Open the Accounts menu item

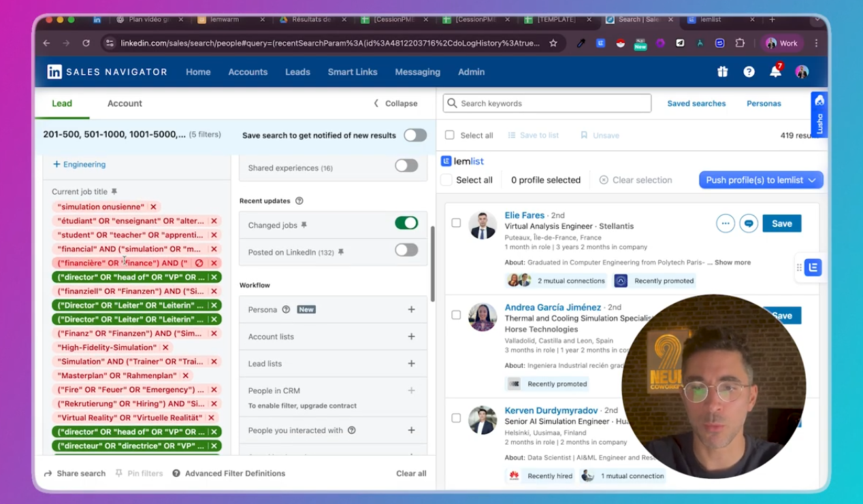[248, 71]
